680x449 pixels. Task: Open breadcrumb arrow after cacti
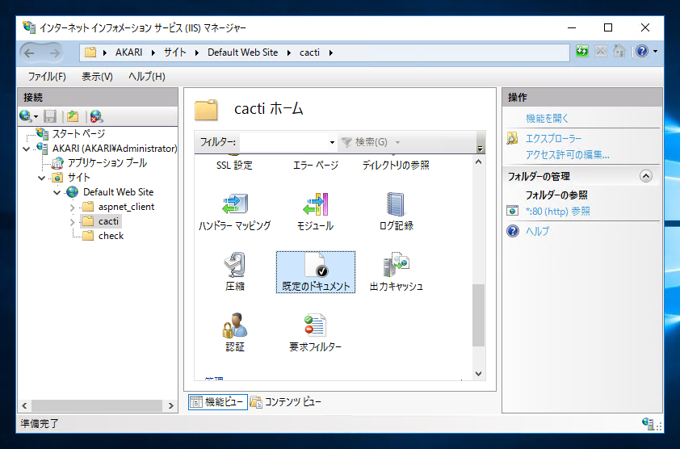[x=331, y=53]
